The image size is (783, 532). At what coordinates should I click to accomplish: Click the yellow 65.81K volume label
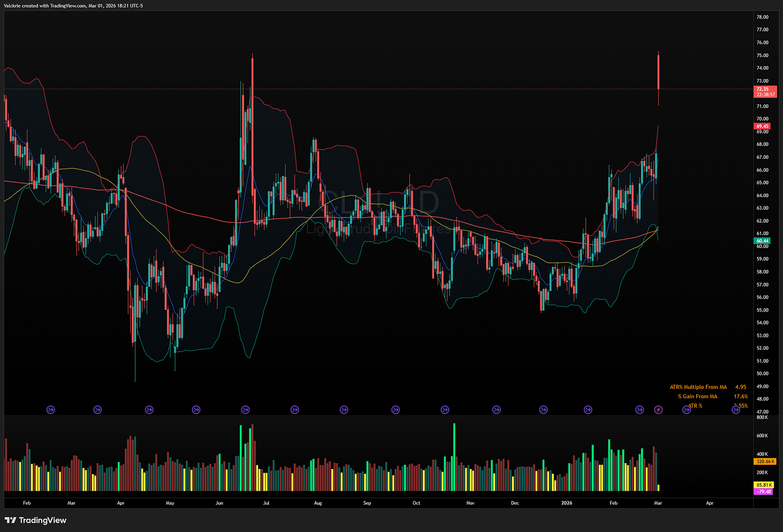click(764, 485)
